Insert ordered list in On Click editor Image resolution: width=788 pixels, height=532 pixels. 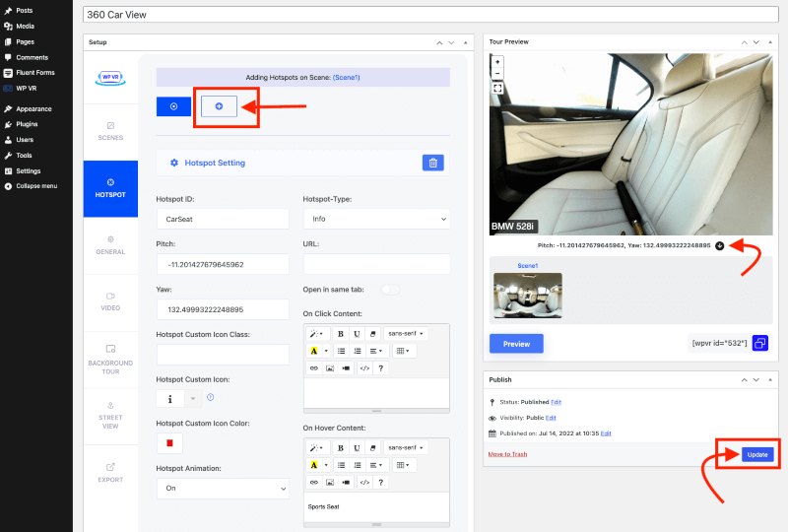pyautogui.click(x=358, y=351)
